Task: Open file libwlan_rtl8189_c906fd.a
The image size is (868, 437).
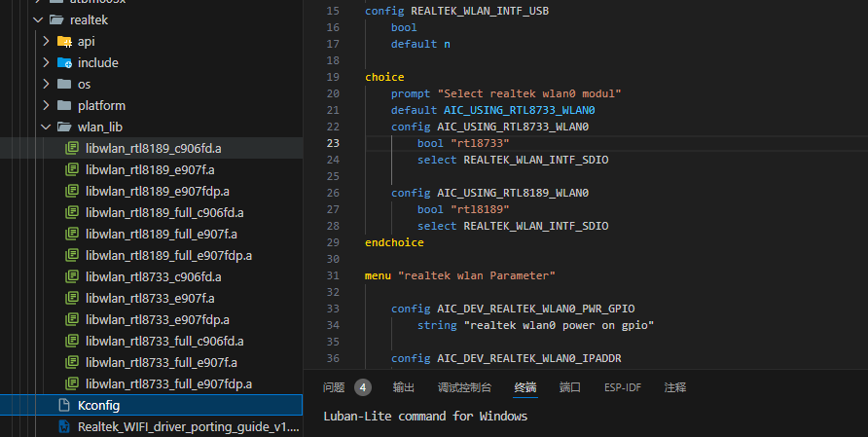Action: [154, 149]
